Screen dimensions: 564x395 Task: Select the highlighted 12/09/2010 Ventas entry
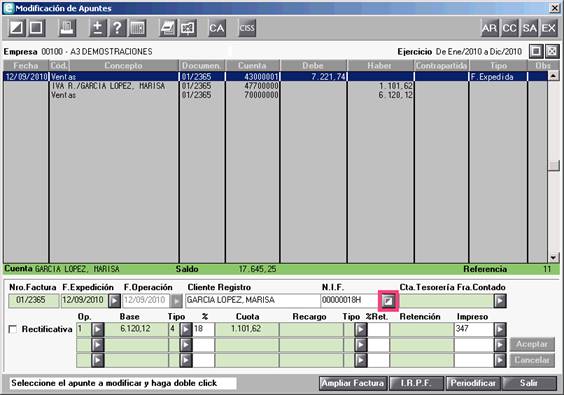pos(275,76)
